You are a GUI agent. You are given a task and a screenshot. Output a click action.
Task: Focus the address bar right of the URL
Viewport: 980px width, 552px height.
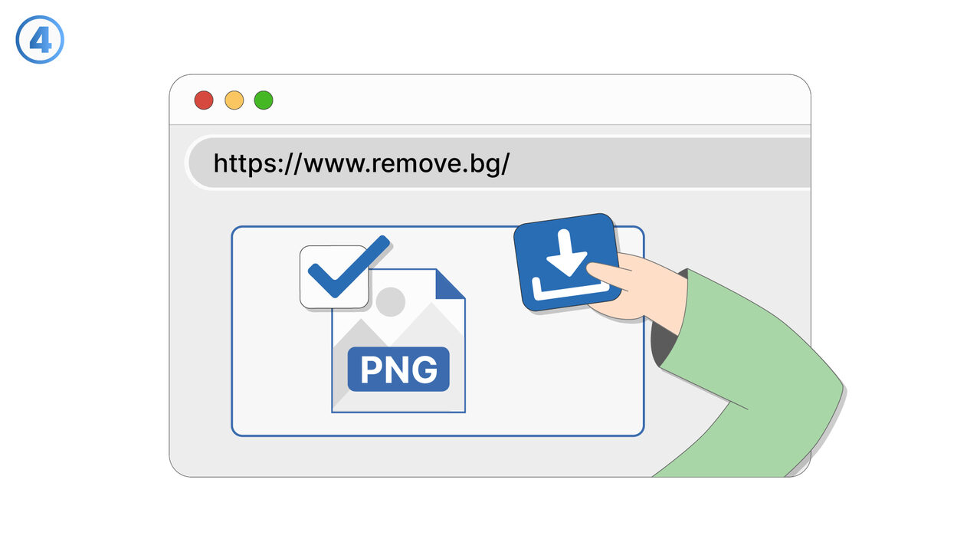click(659, 163)
